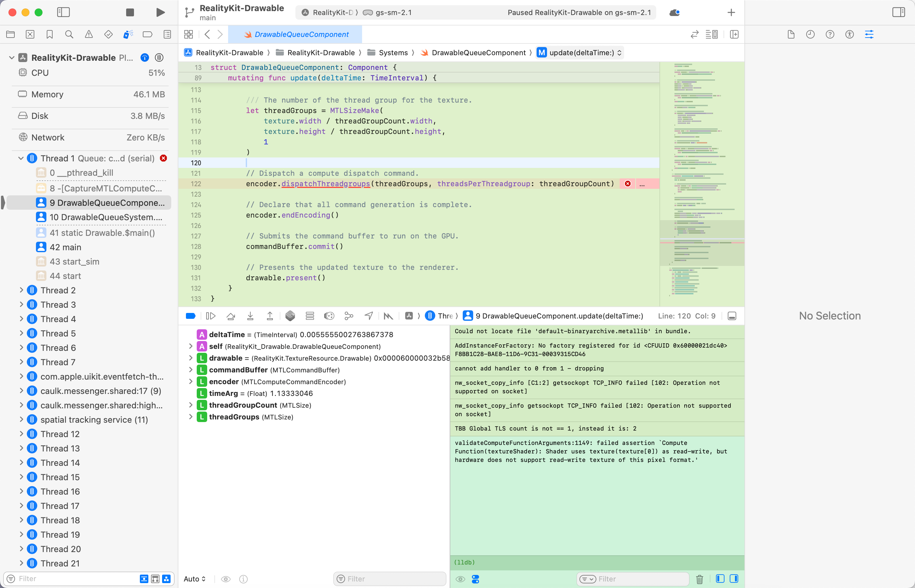Viewport: 915px width, 588px height.
Task: Enable code review changes icon
Action: [695, 34]
